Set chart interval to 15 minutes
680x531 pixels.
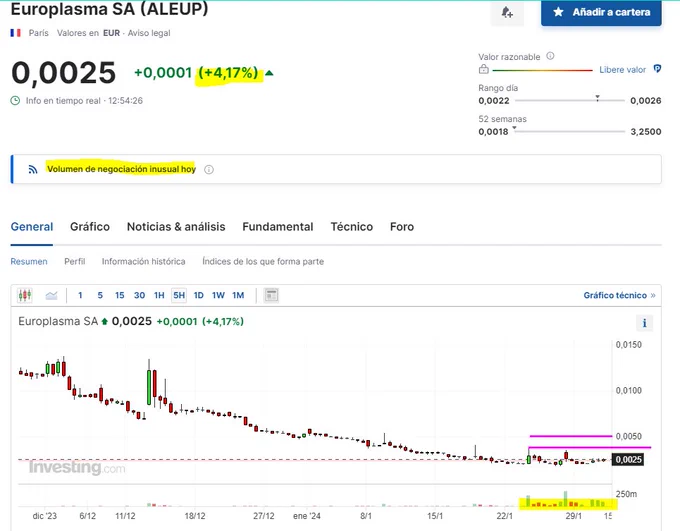point(120,295)
